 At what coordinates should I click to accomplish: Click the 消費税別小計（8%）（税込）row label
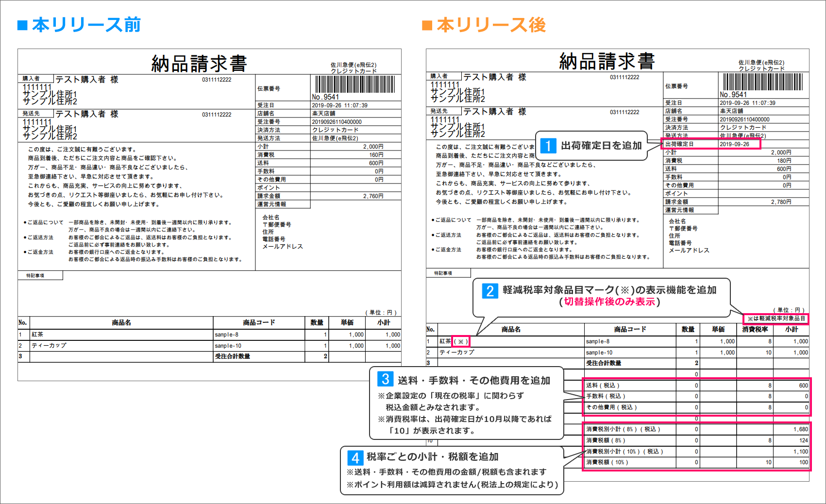[623, 429]
